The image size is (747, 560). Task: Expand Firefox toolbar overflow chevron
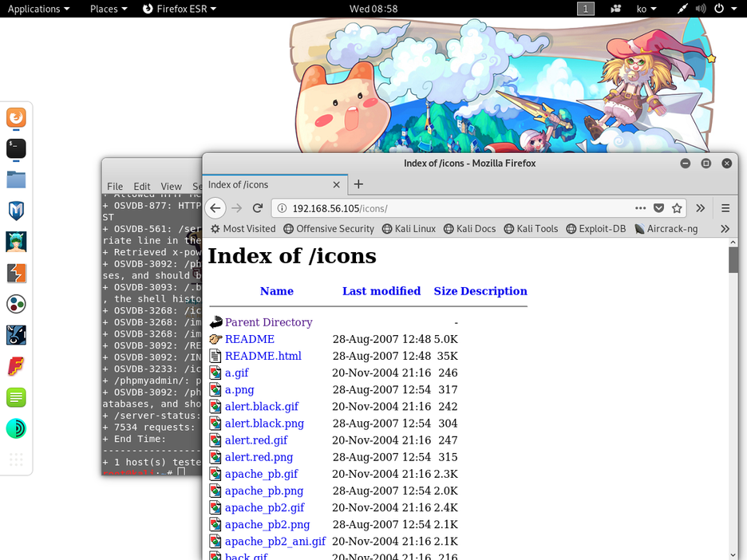pyautogui.click(x=701, y=208)
